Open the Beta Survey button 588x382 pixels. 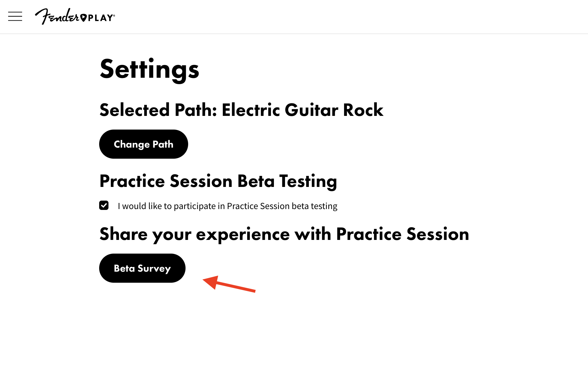click(142, 268)
